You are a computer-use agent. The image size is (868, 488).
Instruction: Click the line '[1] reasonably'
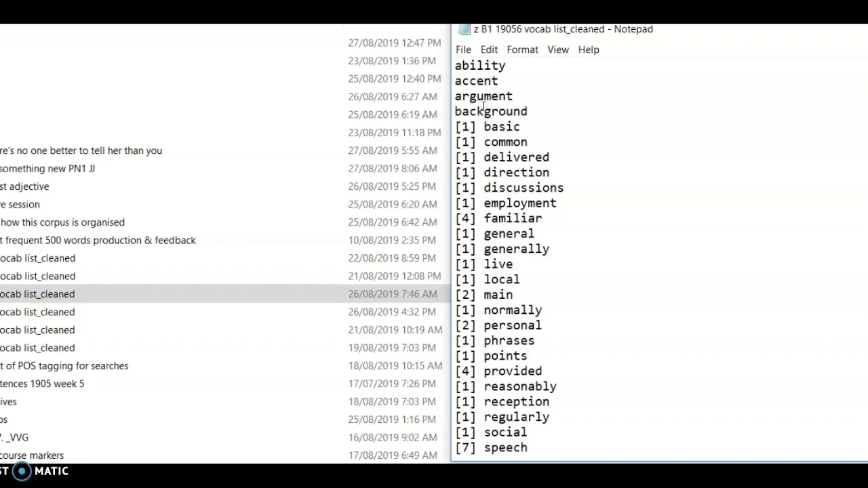click(506, 386)
